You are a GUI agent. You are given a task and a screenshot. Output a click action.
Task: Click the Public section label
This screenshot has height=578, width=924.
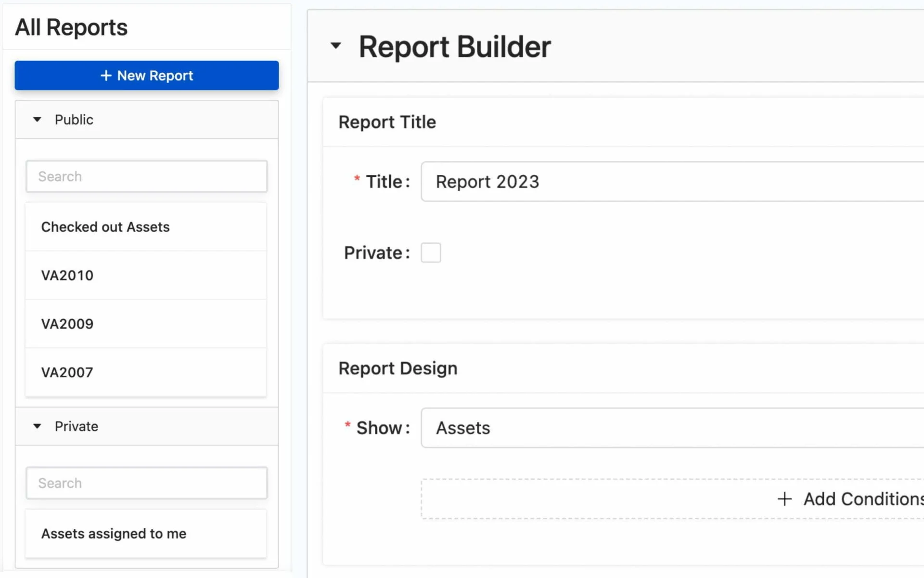pyautogui.click(x=74, y=119)
